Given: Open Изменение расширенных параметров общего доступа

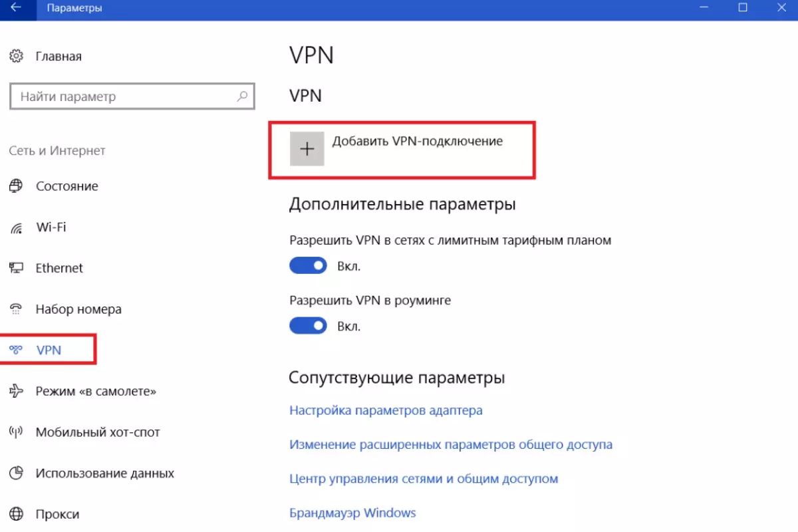Looking at the screenshot, I should tap(450, 444).
